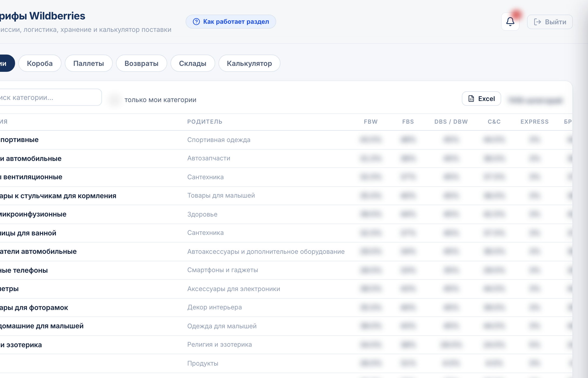588x378 pixels.
Task: Select the 'Здоровье' parent cell
Action: tap(202, 214)
